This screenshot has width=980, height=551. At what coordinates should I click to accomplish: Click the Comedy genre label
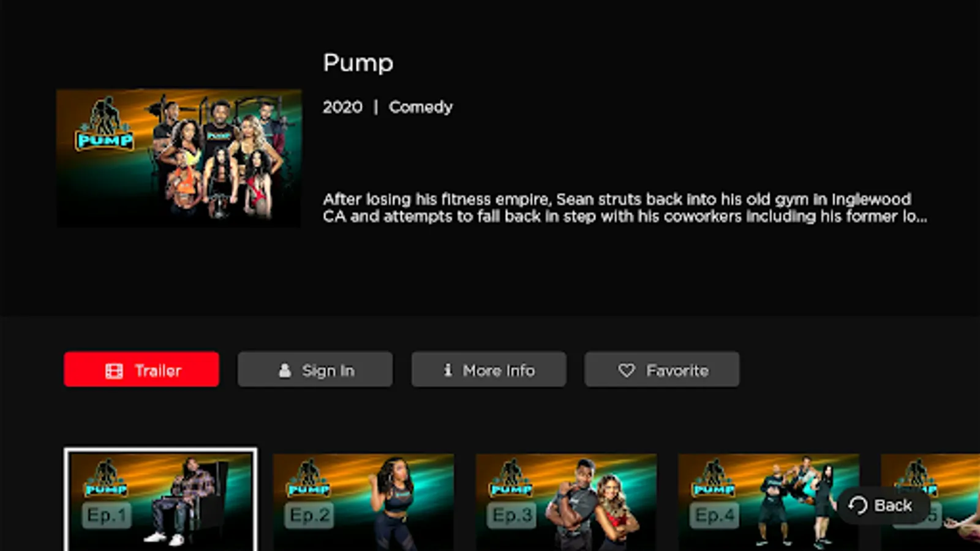point(421,107)
